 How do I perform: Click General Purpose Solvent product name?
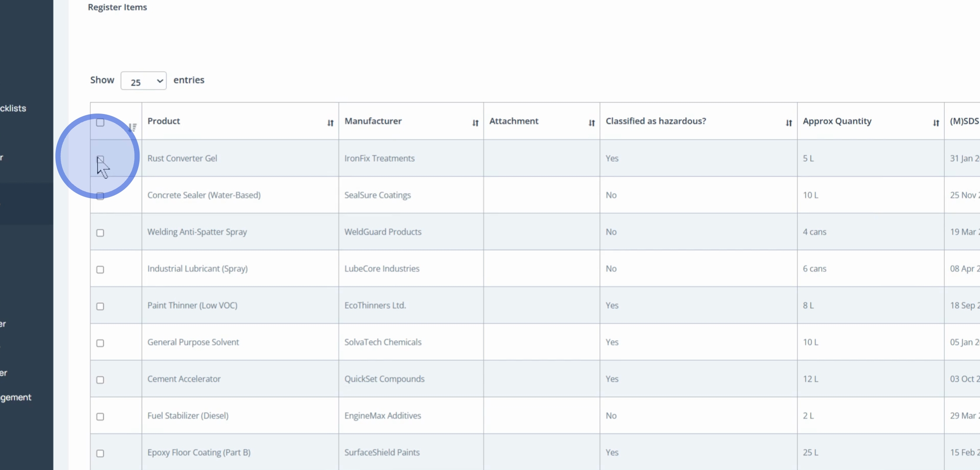pos(193,342)
